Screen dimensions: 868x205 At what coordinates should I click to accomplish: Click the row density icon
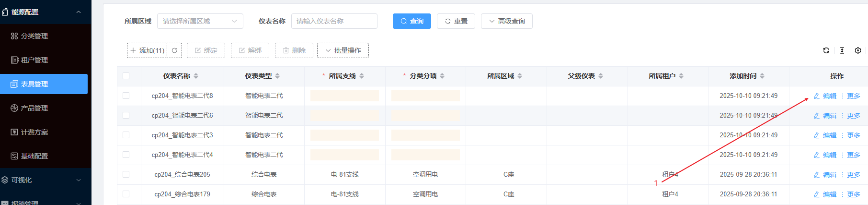click(842, 50)
